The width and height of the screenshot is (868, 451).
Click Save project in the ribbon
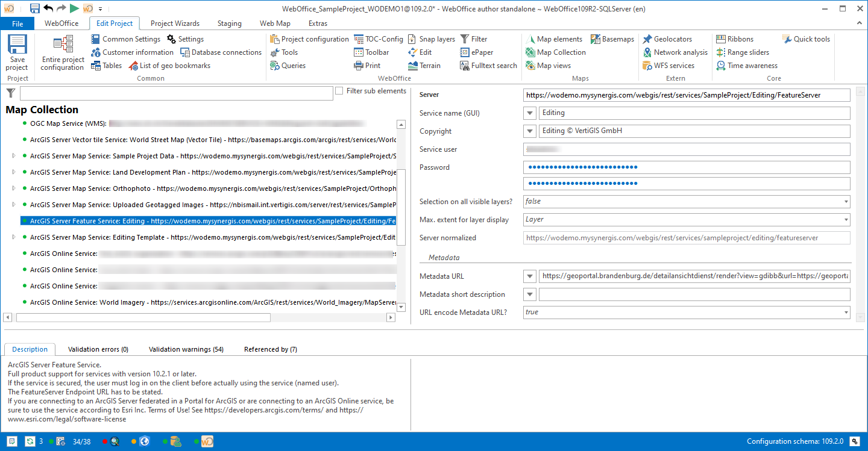point(17,52)
